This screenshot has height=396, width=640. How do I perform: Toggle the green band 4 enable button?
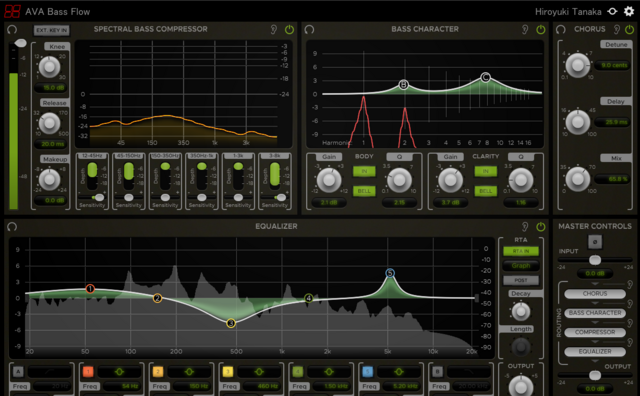point(298,372)
